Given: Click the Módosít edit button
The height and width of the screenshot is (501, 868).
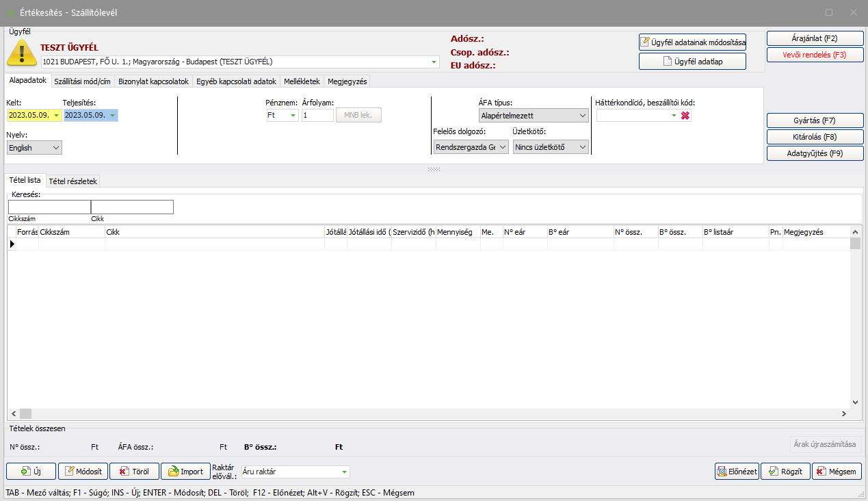Looking at the screenshot, I should coord(83,471).
